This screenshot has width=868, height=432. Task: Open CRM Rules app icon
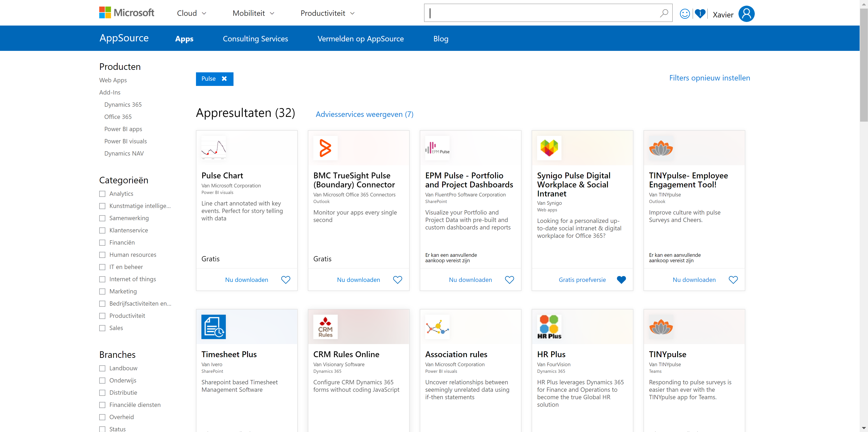pos(325,327)
